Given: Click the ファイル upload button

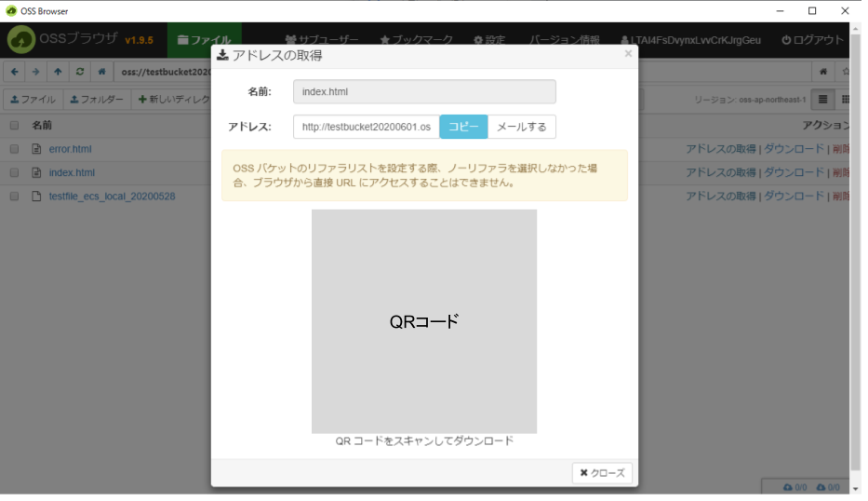Looking at the screenshot, I should click(33, 100).
